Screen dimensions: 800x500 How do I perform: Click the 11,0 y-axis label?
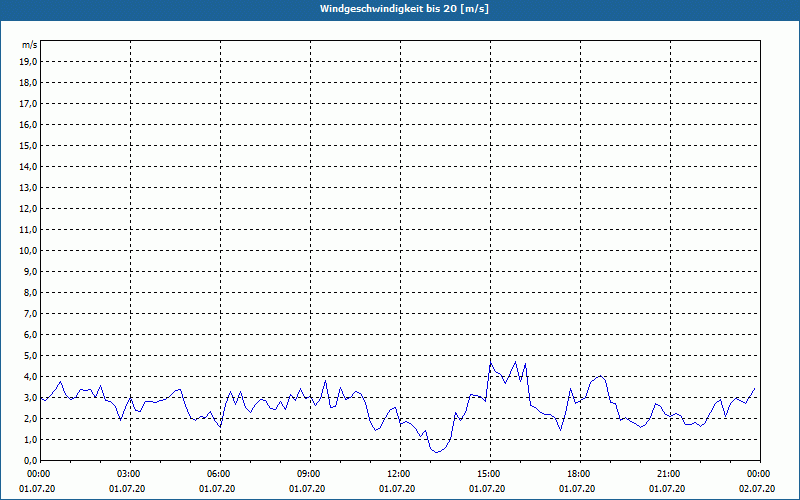click(28, 230)
